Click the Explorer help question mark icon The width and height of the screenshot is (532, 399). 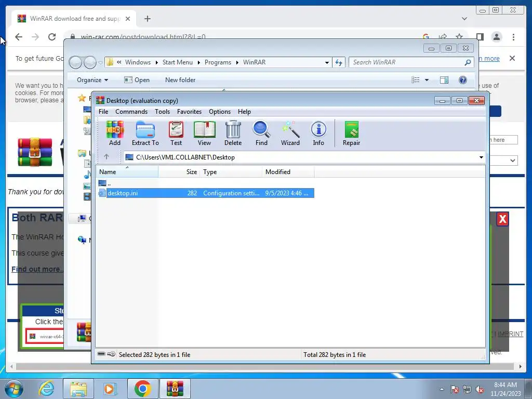point(462,80)
